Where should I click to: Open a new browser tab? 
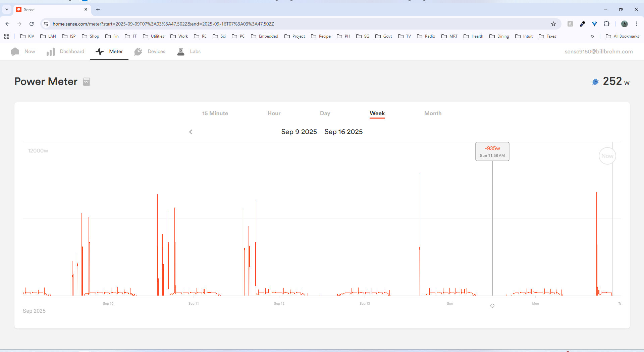point(98,9)
